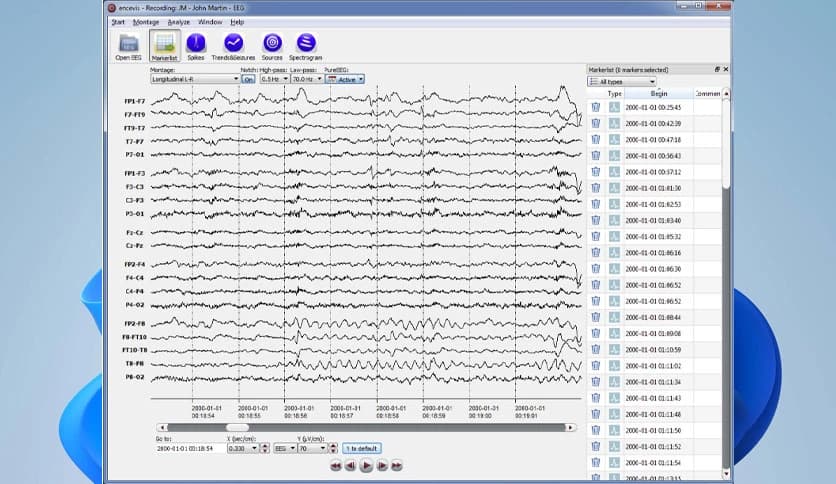The width and height of the screenshot is (836, 484).
Task: Open the Spikes analysis tool
Action: tap(196, 45)
